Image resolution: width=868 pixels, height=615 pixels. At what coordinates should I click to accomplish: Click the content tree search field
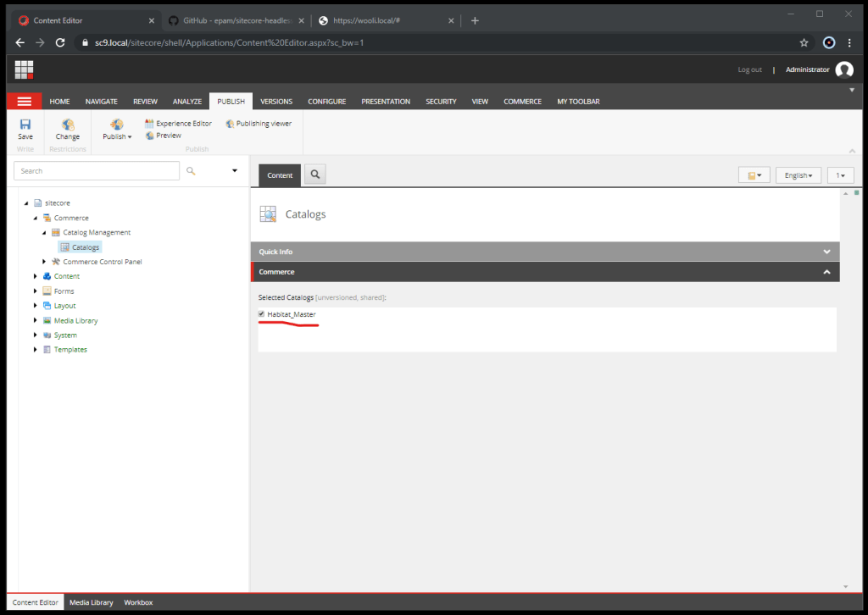pos(97,171)
